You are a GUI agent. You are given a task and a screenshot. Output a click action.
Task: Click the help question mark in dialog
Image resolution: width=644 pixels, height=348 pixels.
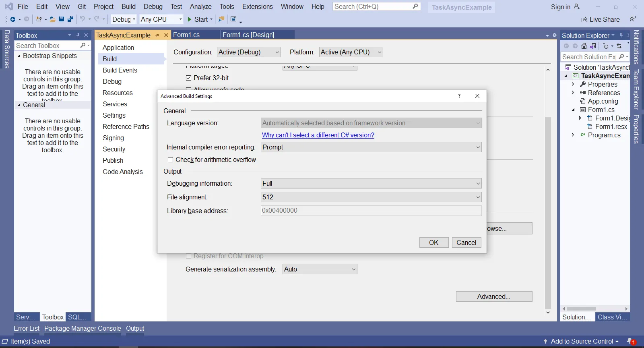click(x=459, y=96)
